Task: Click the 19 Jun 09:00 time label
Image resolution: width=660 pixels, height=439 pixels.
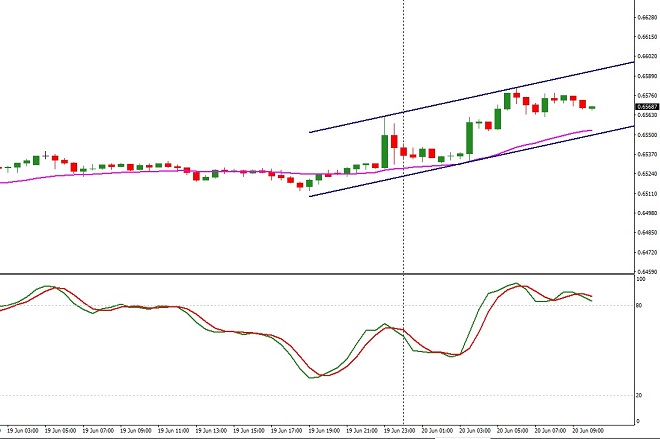Action: pyautogui.click(x=136, y=431)
